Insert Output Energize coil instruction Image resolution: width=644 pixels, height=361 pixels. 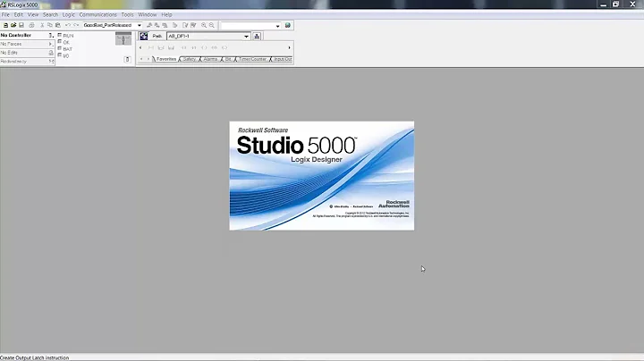coord(204,47)
